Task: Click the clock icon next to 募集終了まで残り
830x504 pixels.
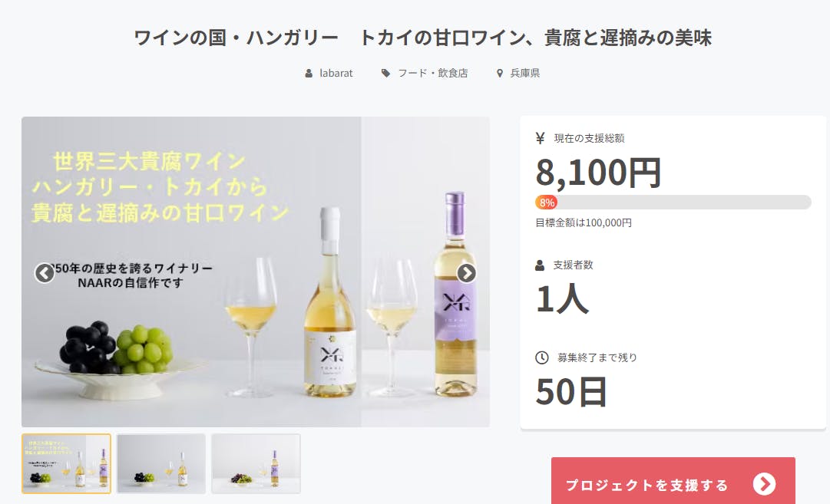Action: 541,357
